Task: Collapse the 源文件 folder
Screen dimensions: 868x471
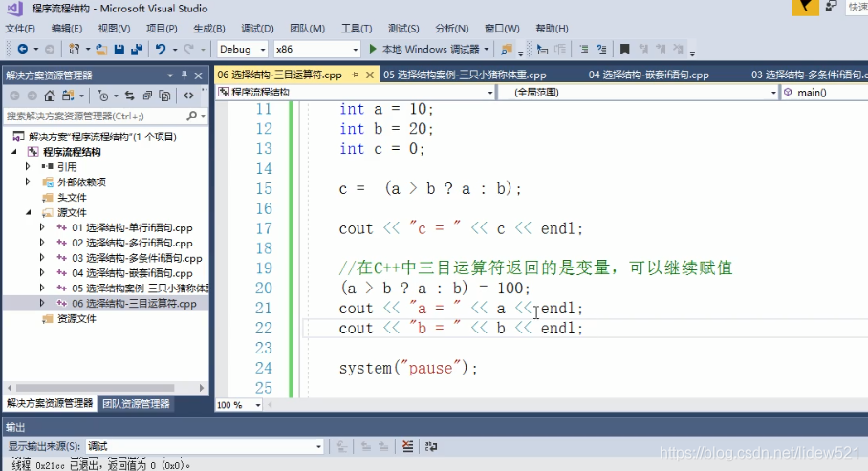Action: coord(29,212)
